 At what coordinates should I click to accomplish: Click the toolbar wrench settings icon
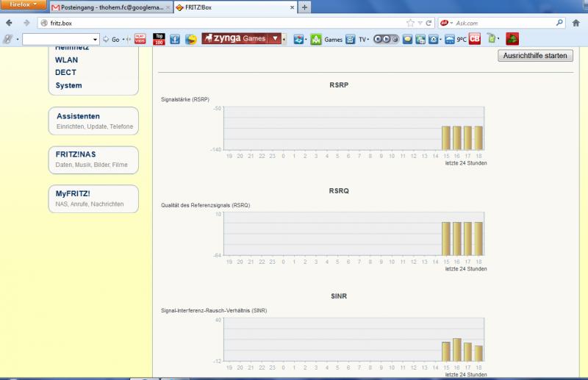[x=7, y=39]
